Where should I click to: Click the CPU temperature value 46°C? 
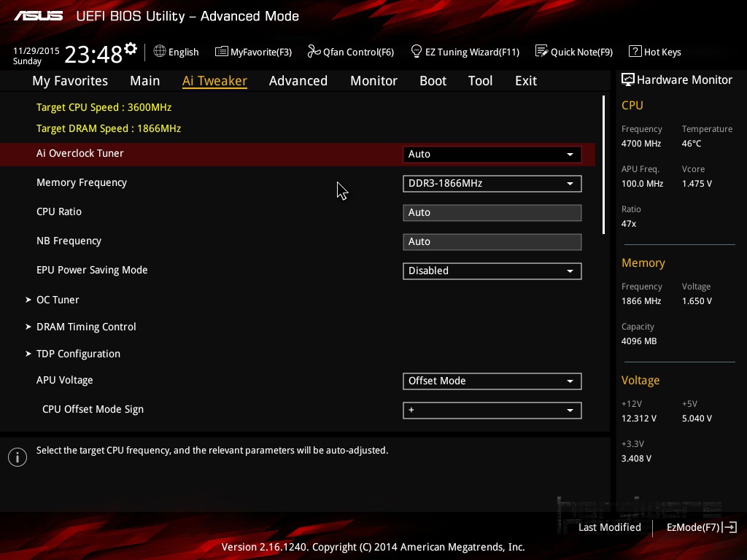[692, 144]
